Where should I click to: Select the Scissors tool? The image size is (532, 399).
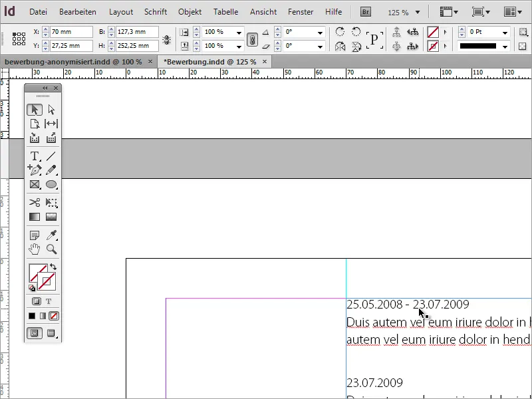click(x=35, y=203)
